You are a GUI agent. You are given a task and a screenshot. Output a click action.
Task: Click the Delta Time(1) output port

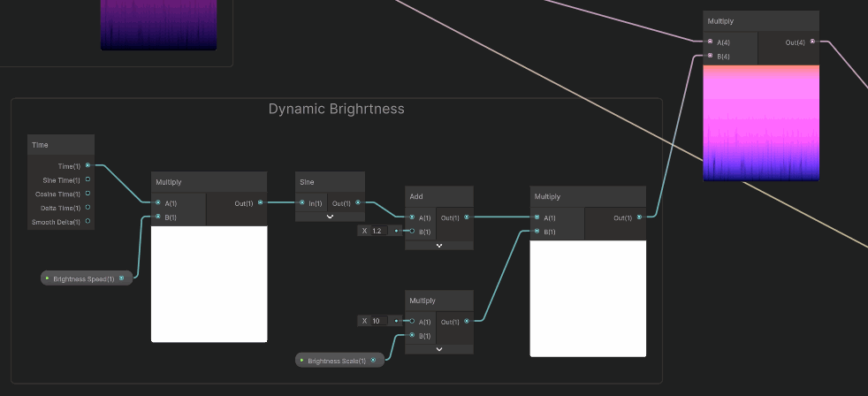coord(88,207)
